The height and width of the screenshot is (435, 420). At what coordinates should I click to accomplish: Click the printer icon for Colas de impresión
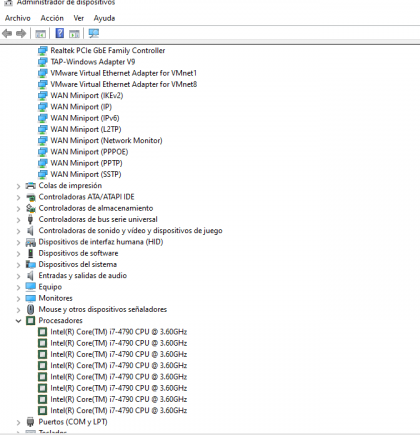click(31, 186)
